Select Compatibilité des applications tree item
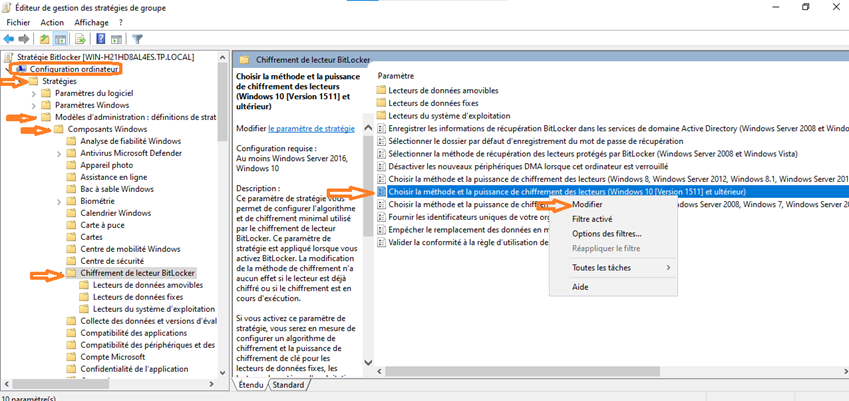Image resolution: width=849 pixels, height=401 pixels. pyautogui.click(x=134, y=333)
